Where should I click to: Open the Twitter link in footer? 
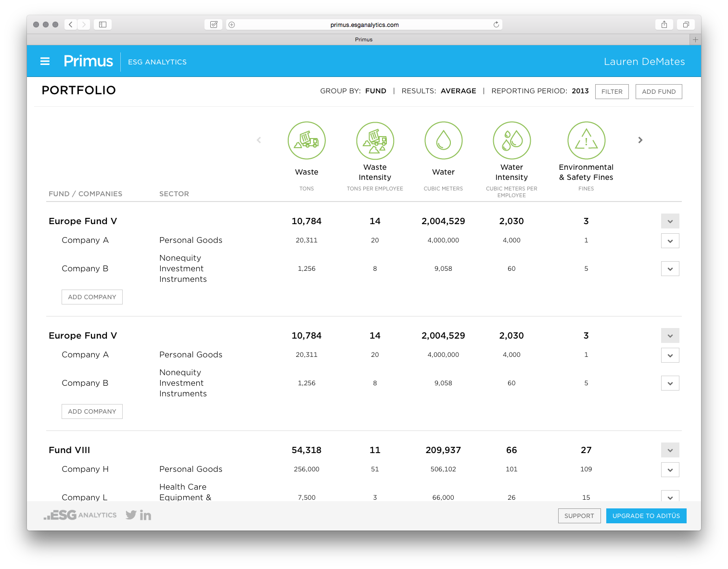point(131,515)
